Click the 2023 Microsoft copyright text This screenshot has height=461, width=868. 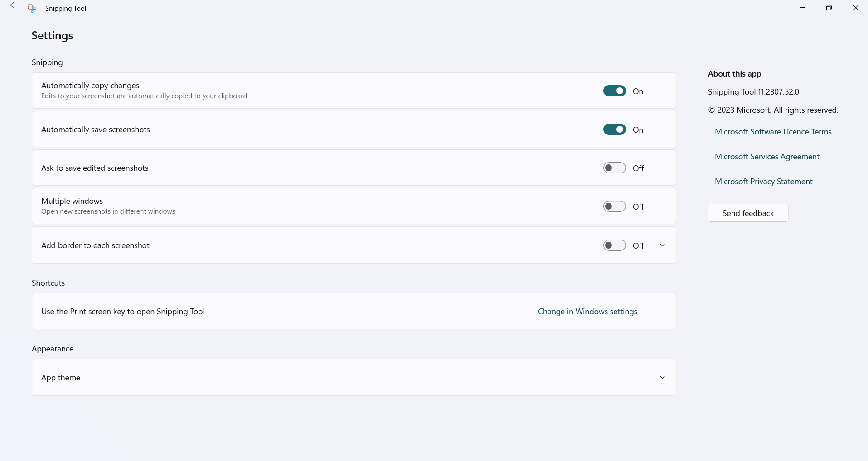click(773, 110)
